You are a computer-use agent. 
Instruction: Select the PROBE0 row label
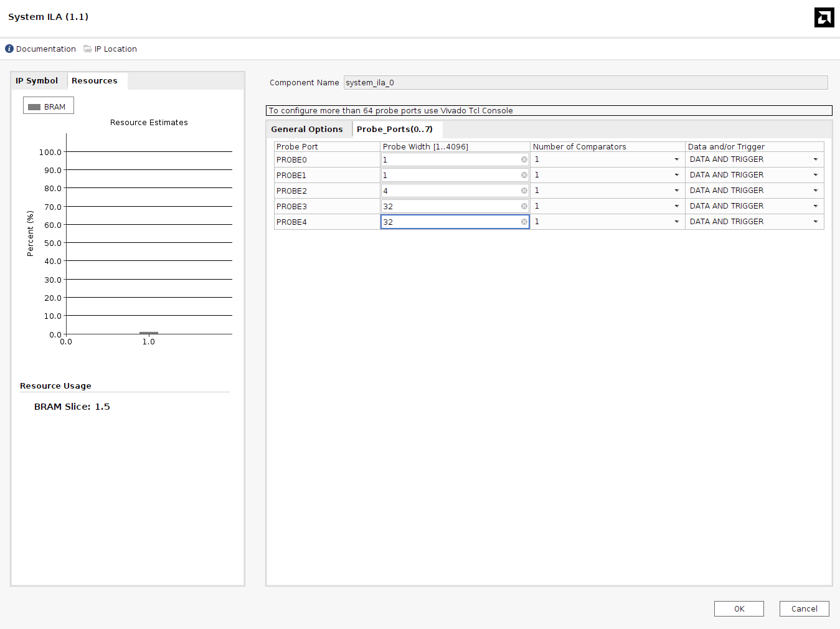click(291, 160)
